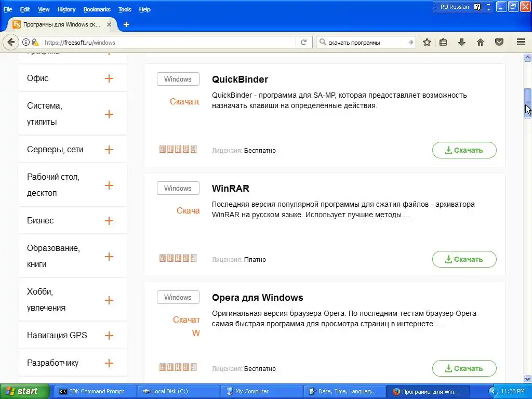Click the scrollbar down arrow
Screen dimensions: 532x399
(x=527, y=379)
